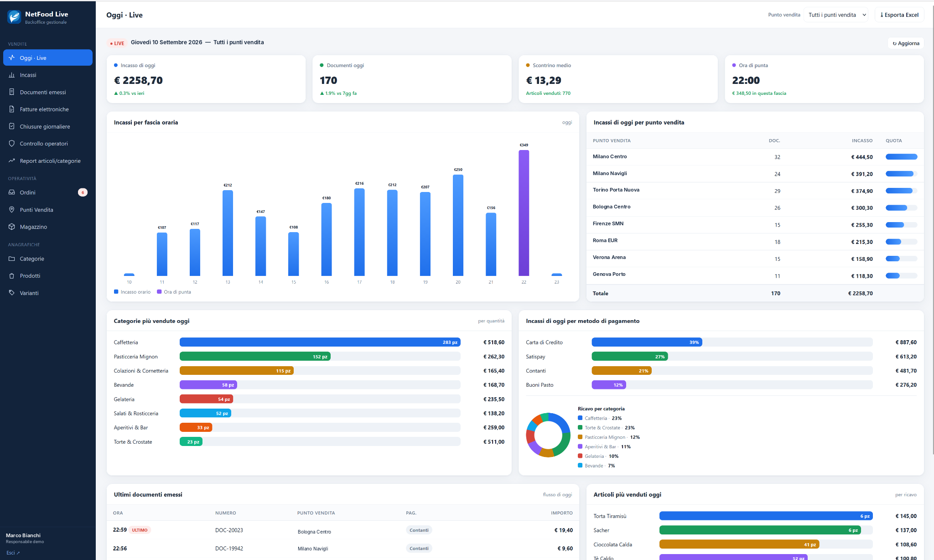The image size is (934, 560).
Task: Open Documenti emessi in the sidebar
Action: [48, 92]
